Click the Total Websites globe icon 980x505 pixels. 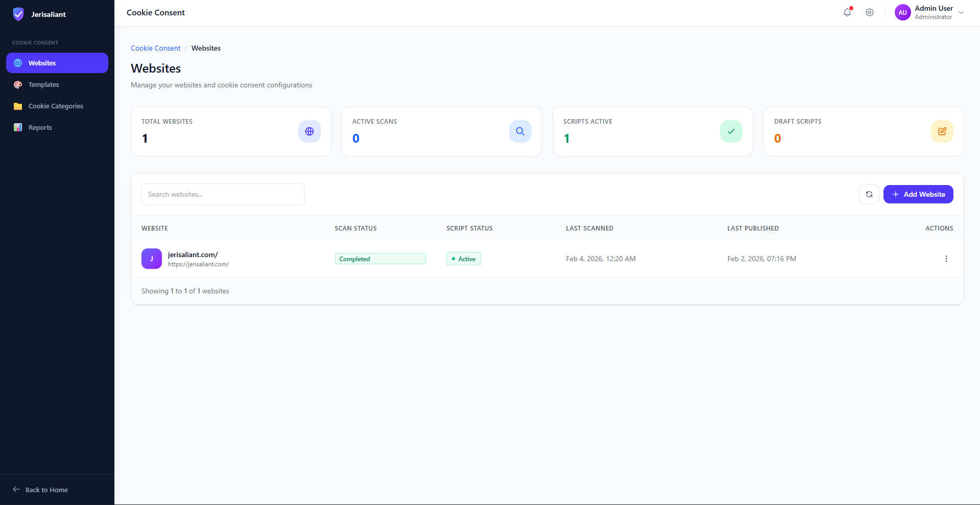[309, 131]
